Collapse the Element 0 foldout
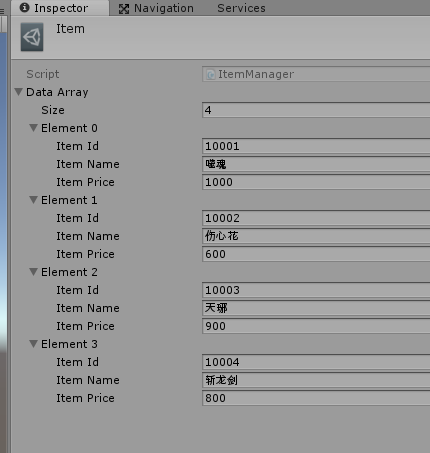This screenshot has width=430, height=453. click(33, 127)
